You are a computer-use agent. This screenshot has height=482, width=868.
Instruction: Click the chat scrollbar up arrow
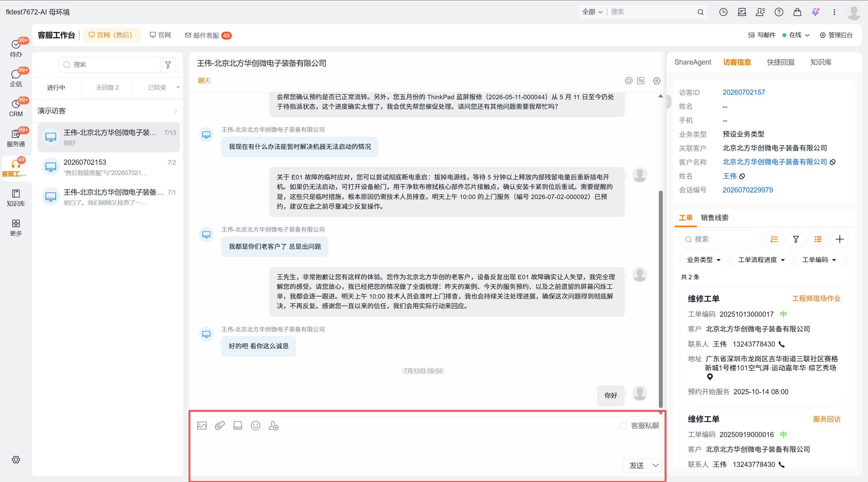660,96
